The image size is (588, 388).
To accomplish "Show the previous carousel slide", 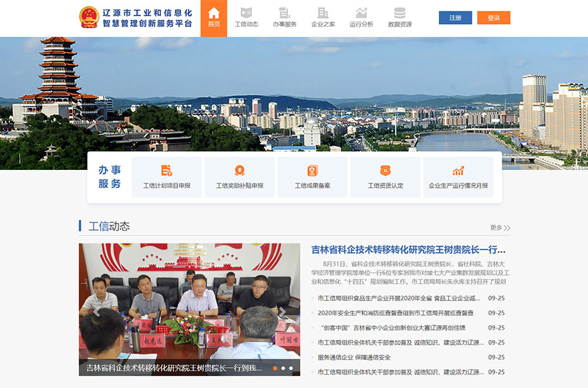I will tap(96, 310).
